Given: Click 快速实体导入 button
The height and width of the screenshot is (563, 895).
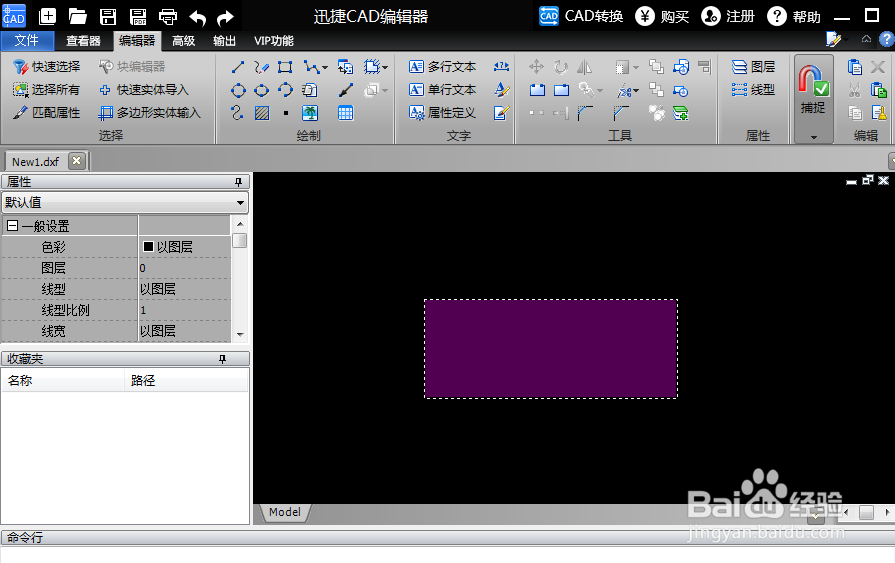Looking at the screenshot, I should (144, 90).
